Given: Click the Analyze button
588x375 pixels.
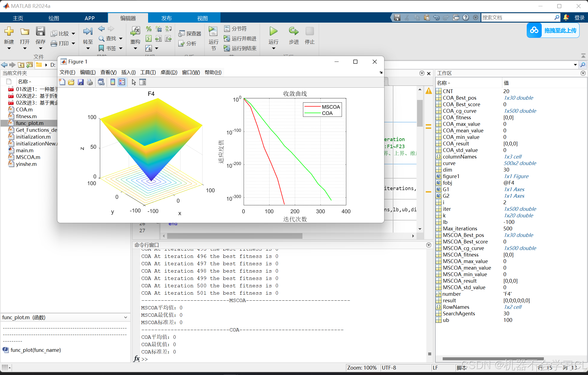Looking at the screenshot, I should point(187,43).
